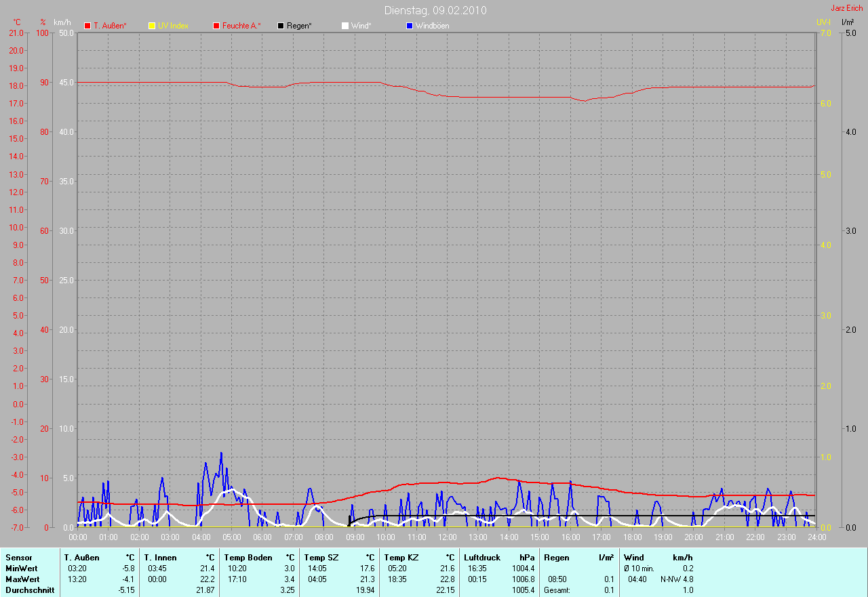Click the yellow UV Index legend swatch
868x597 pixels.
tap(152, 26)
